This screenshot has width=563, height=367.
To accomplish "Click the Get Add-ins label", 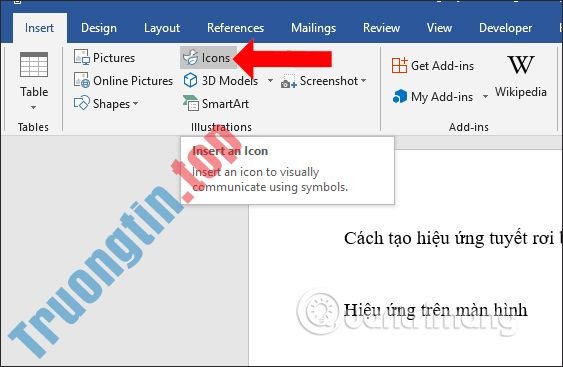I will (x=442, y=66).
